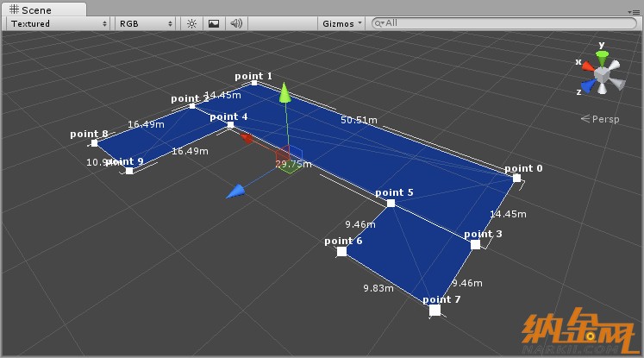
Task: Toggle scene lighting sun icon
Action: pos(191,24)
